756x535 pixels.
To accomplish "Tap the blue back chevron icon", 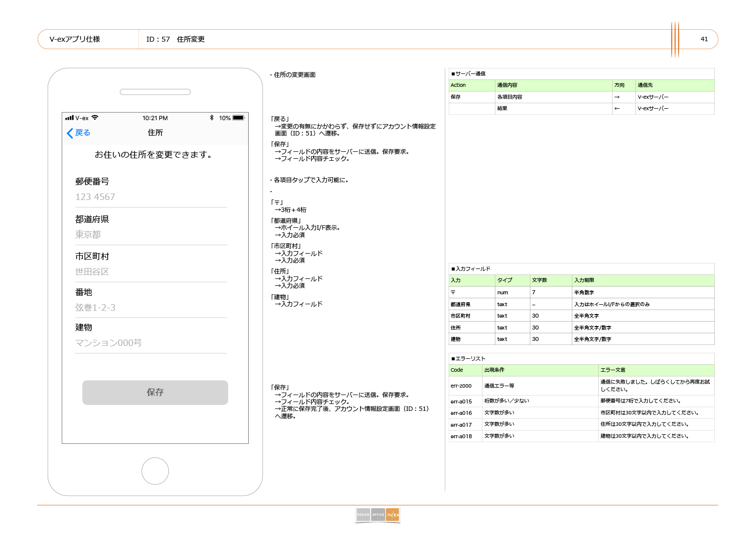I will coord(70,133).
